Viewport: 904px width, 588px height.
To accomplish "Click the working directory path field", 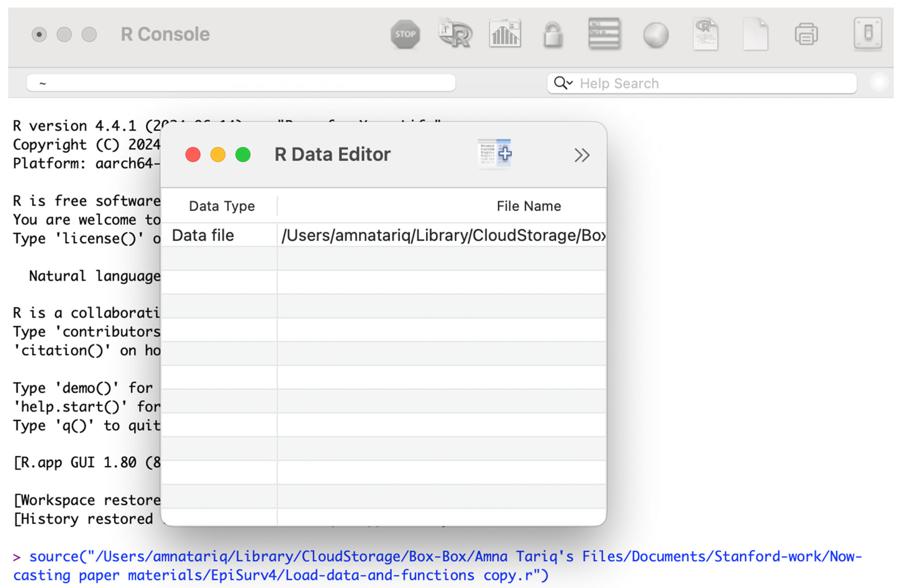I will (241, 83).
